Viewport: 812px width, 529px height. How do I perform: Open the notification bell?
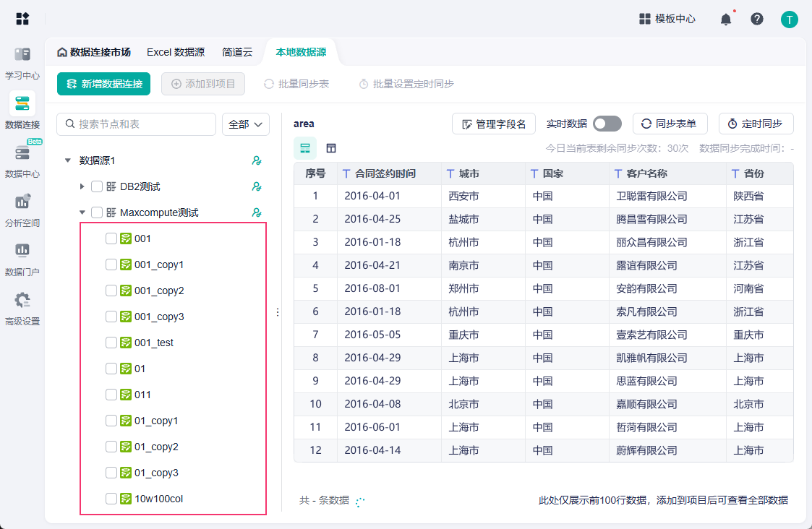tap(726, 20)
